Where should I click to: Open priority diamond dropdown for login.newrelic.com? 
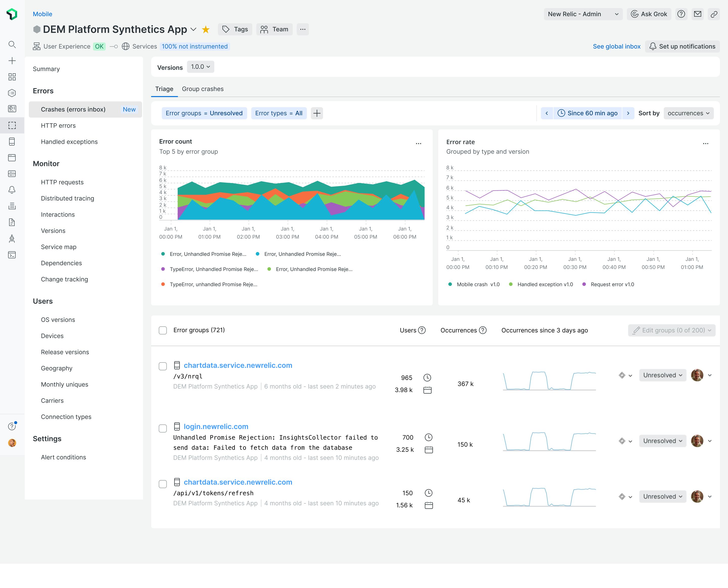(625, 441)
